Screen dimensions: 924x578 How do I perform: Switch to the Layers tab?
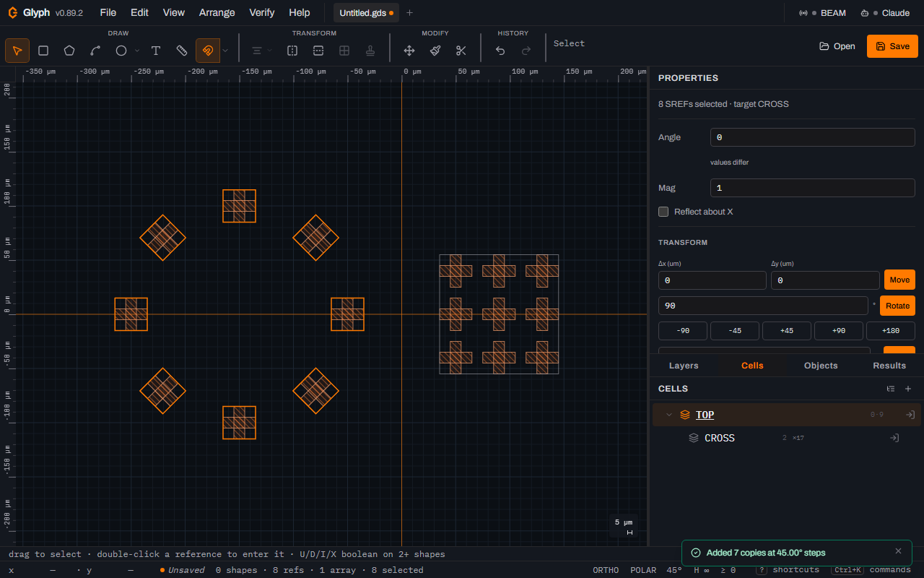click(x=684, y=366)
